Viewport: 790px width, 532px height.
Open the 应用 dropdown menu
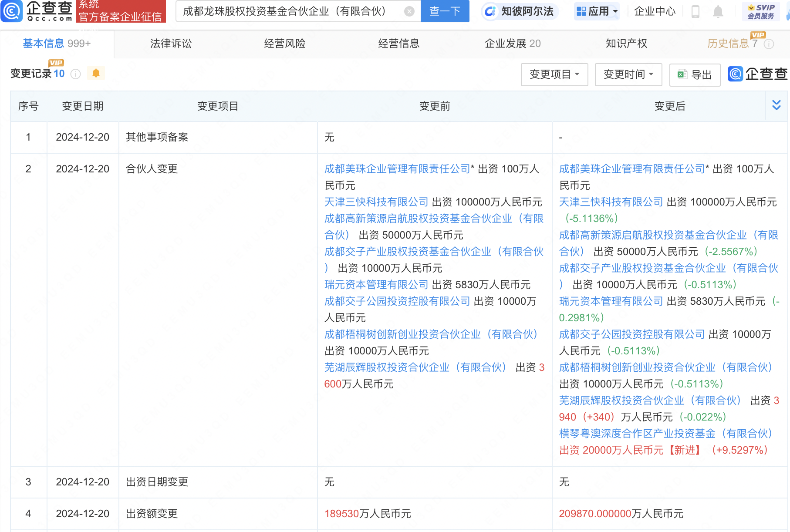tap(597, 11)
